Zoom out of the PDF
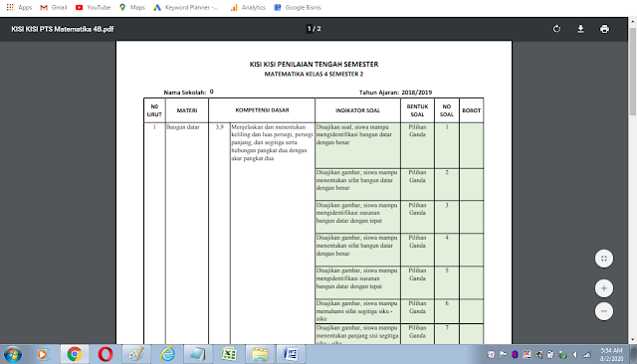637x364 pixels. click(x=604, y=311)
